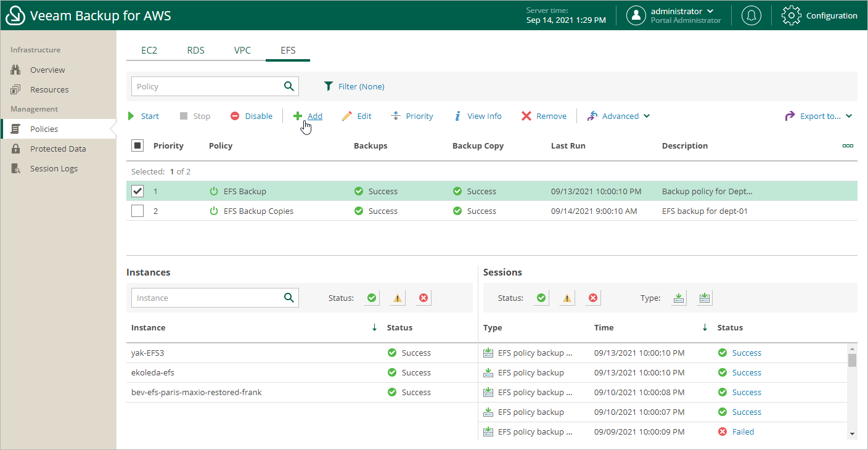The height and width of the screenshot is (450, 868).
Task: Open the RDS tab
Action: coord(195,51)
